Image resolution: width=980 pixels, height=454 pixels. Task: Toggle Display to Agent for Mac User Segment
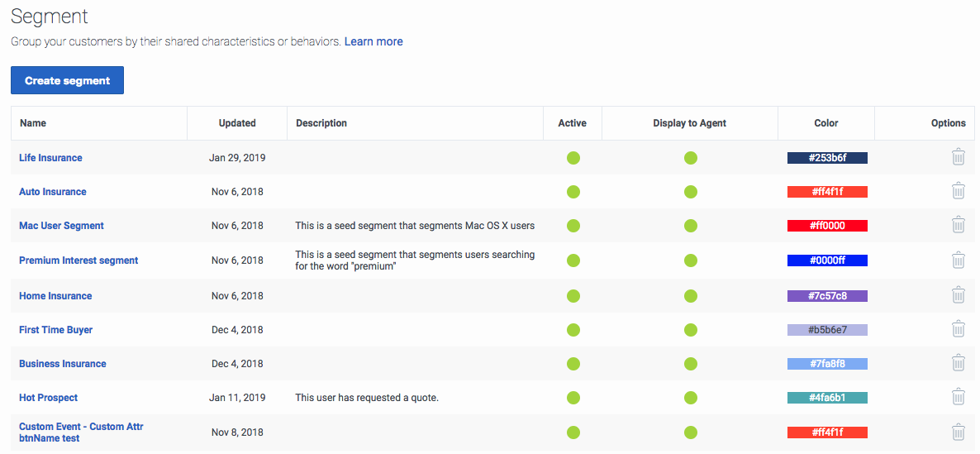point(690,225)
